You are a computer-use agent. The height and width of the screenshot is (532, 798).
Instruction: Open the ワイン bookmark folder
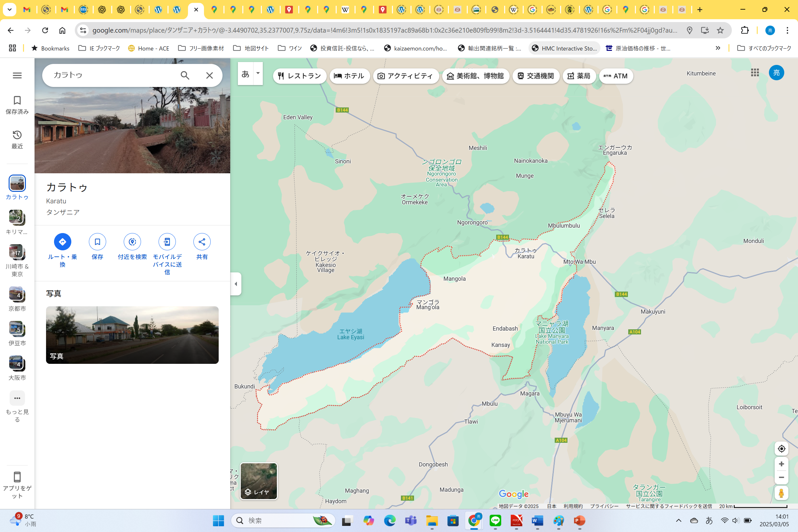click(290, 48)
